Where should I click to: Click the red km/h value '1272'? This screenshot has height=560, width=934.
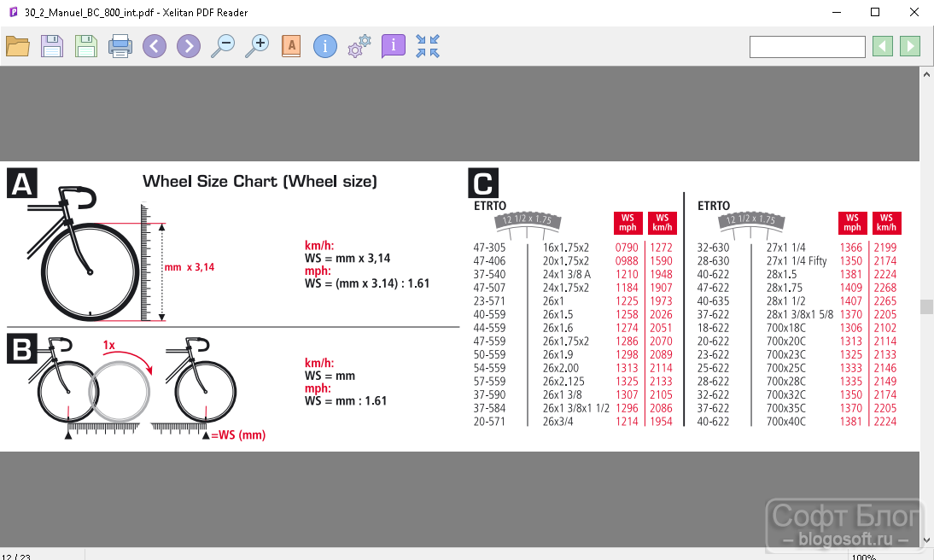661,248
